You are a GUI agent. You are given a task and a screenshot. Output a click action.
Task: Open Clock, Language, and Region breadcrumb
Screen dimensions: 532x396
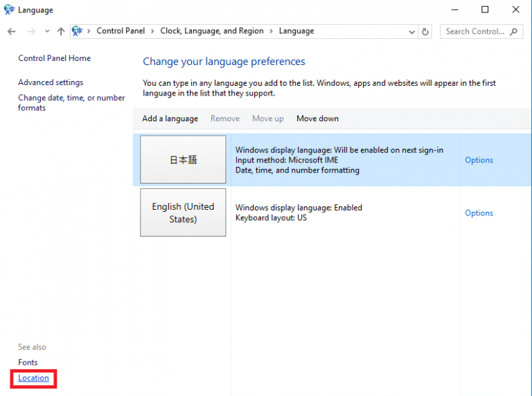tap(212, 31)
